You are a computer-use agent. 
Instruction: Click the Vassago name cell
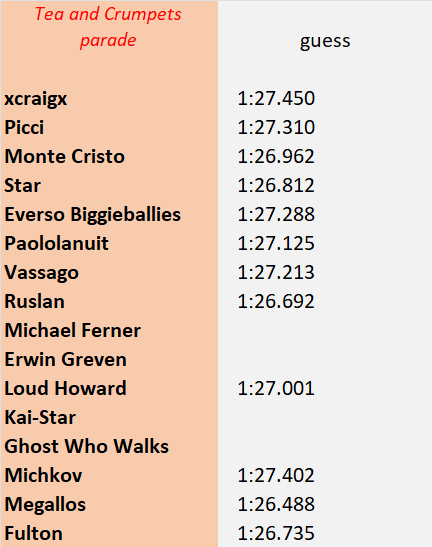pyautogui.click(x=109, y=272)
